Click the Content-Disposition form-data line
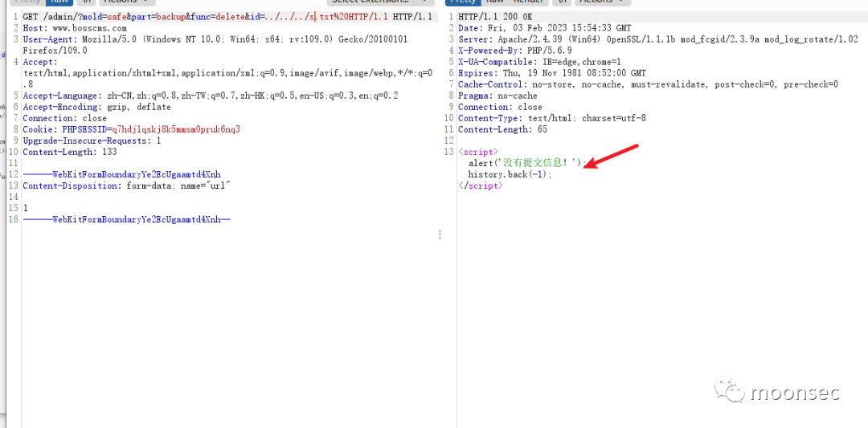868x428 pixels. pos(126,185)
